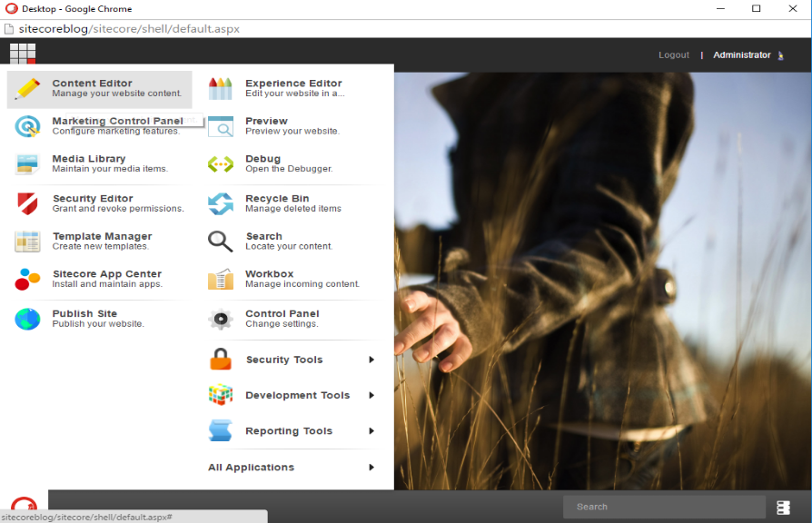Viewport: 812px width, 523px height.
Task: Click the Reporting Tools blue icon
Action: 221,430
